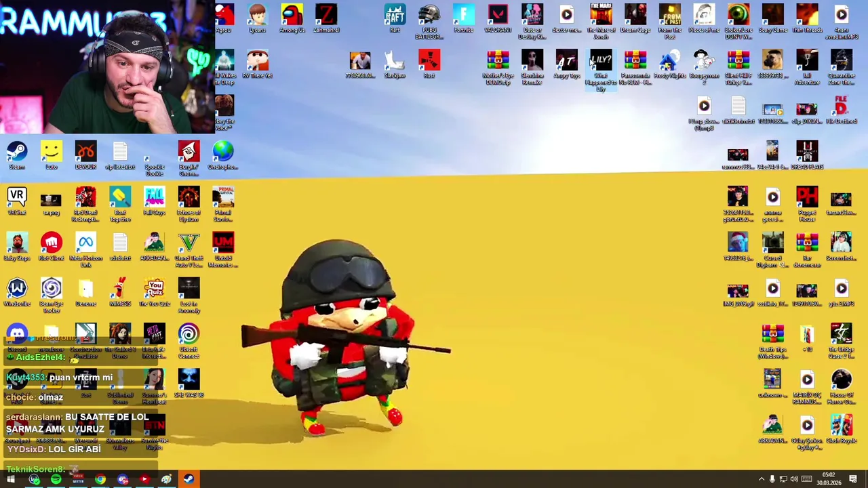Open the Dream Cage shortcut

click(635, 18)
